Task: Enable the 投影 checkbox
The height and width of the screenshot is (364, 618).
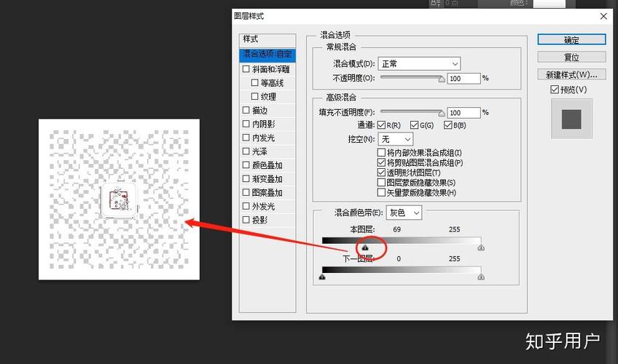Action: pos(246,220)
